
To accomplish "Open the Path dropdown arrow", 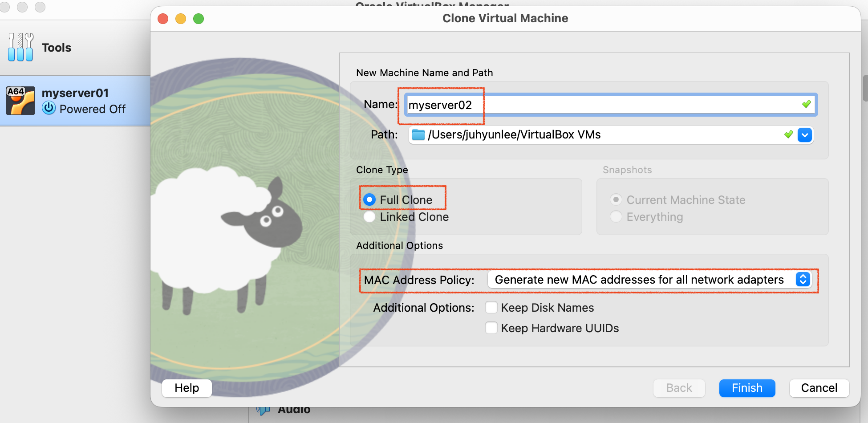I will [x=805, y=135].
